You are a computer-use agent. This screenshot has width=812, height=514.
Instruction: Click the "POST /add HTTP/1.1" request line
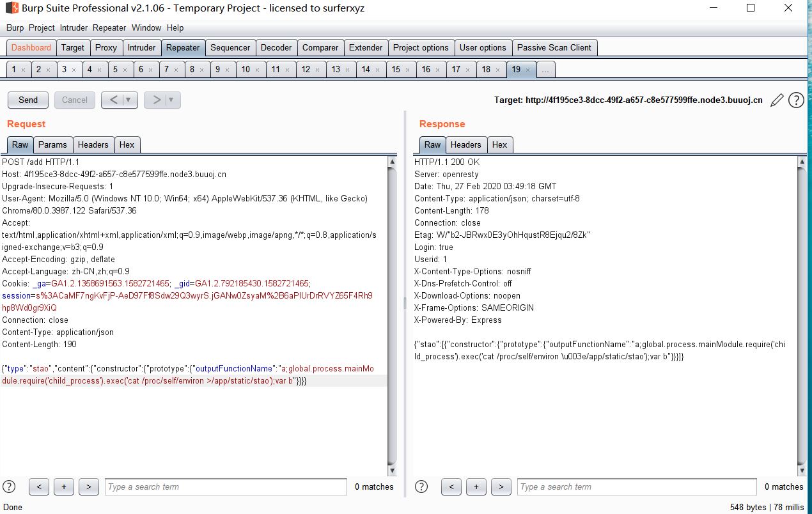point(41,162)
